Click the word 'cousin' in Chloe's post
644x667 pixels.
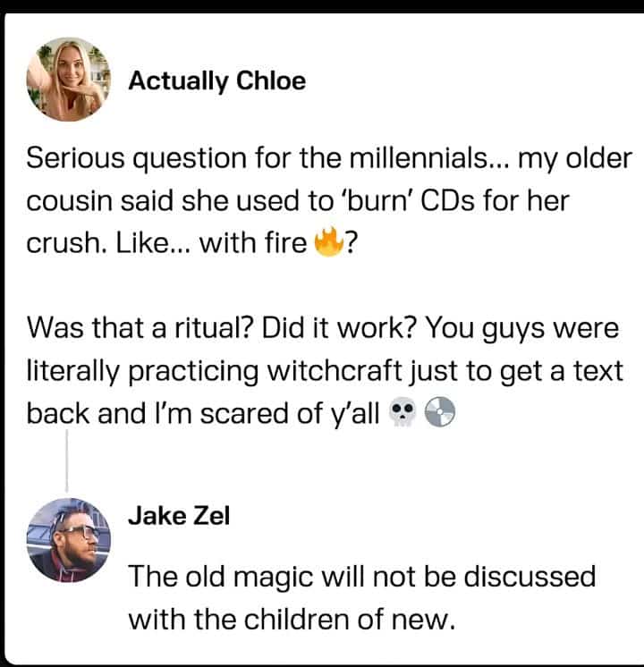(70, 200)
